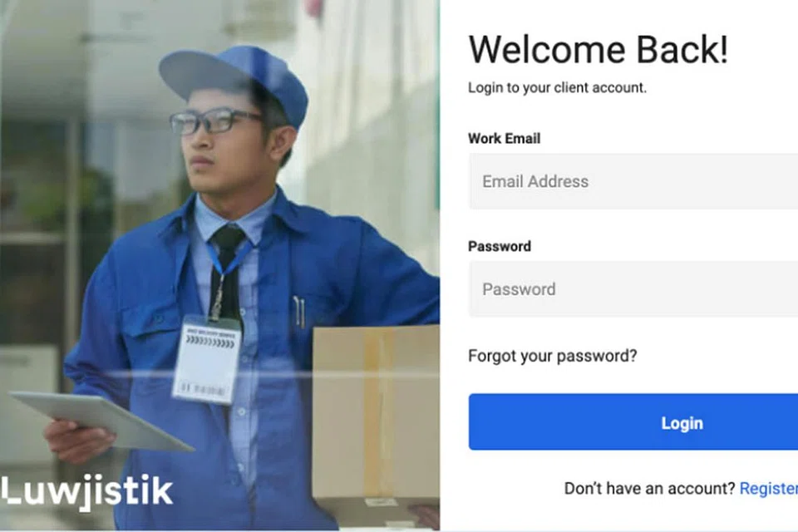Follow the Register link
The image size is (798, 532).
768,489
